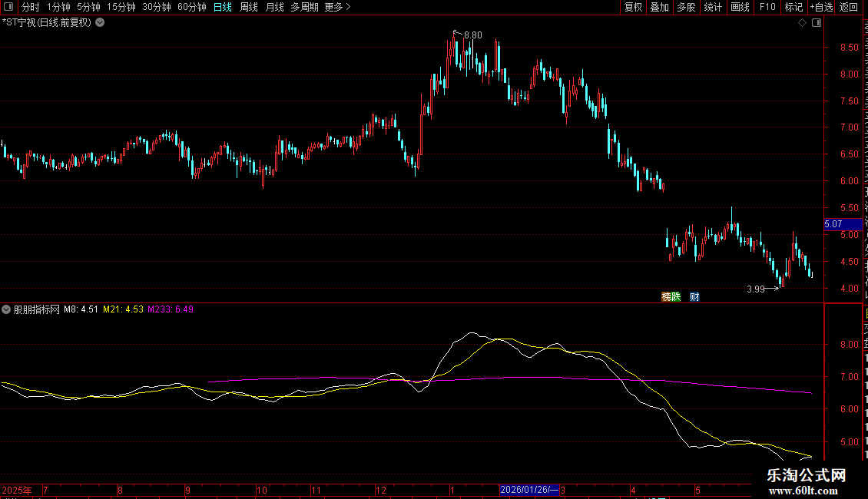Click 返回 to go back
This screenshot has width=868, height=499.
point(848,7)
